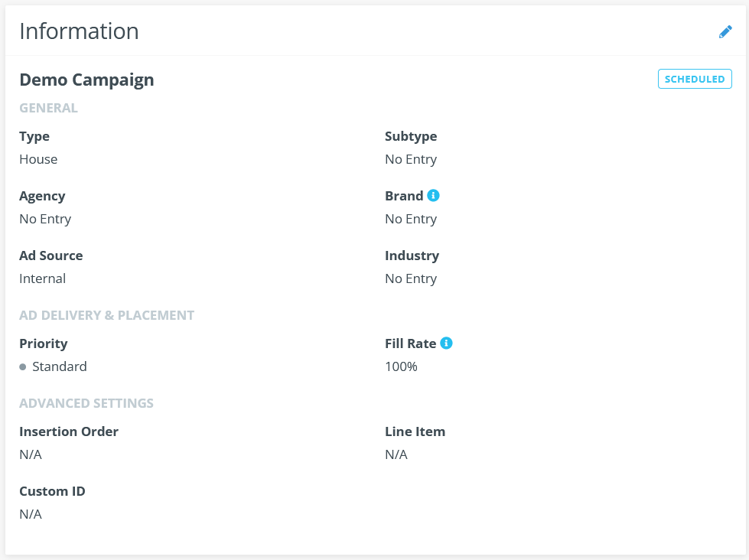Screen dimensions: 749x560
Task: Click the Industry No Entry value
Action: pyautogui.click(x=411, y=279)
